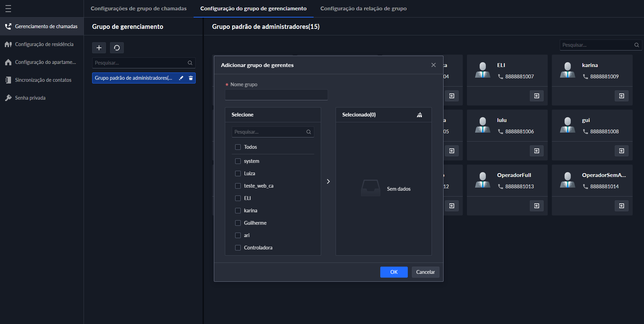This screenshot has width=644, height=324.
Task: Open Configurações de grupo de chamadas tab
Action: (139, 9)
